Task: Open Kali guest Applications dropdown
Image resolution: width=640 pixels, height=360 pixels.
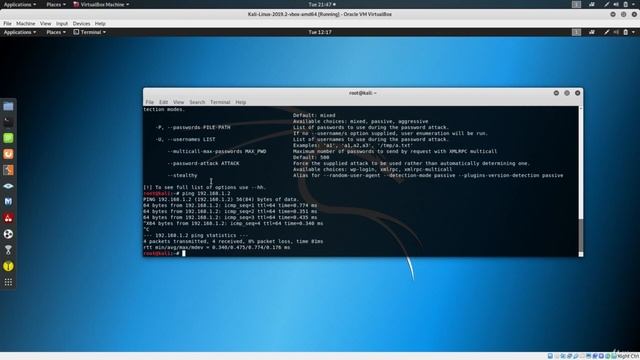Action: click(20, 32)
